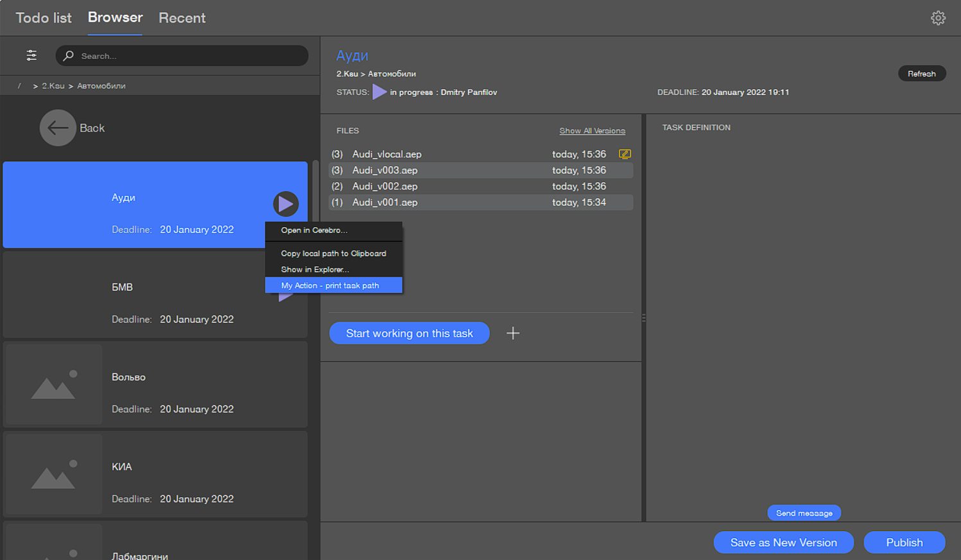Click the edit icon beside Audi_vlocal.aep
961x560 pixels.
pyautogui.click(x=625, y=154)
